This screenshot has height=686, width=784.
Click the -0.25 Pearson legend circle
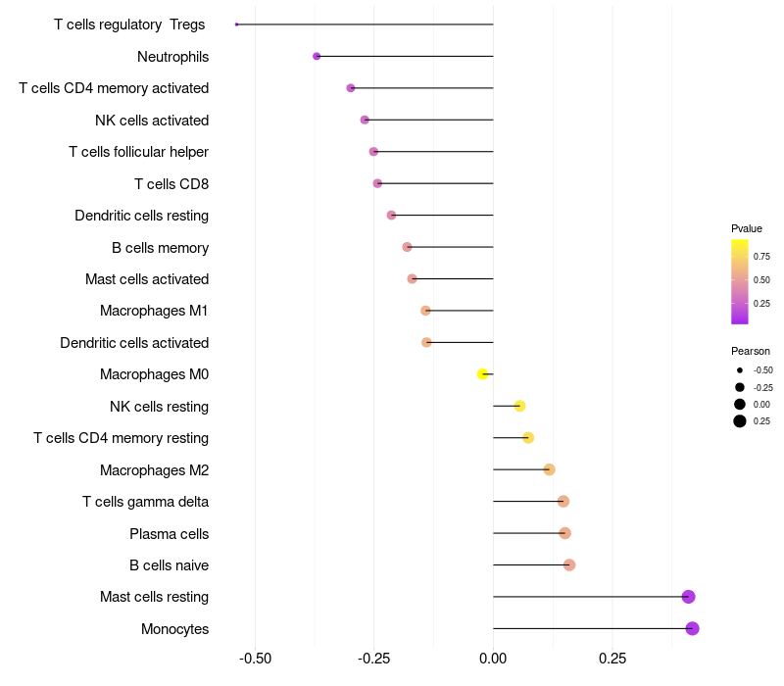(740, 387)
